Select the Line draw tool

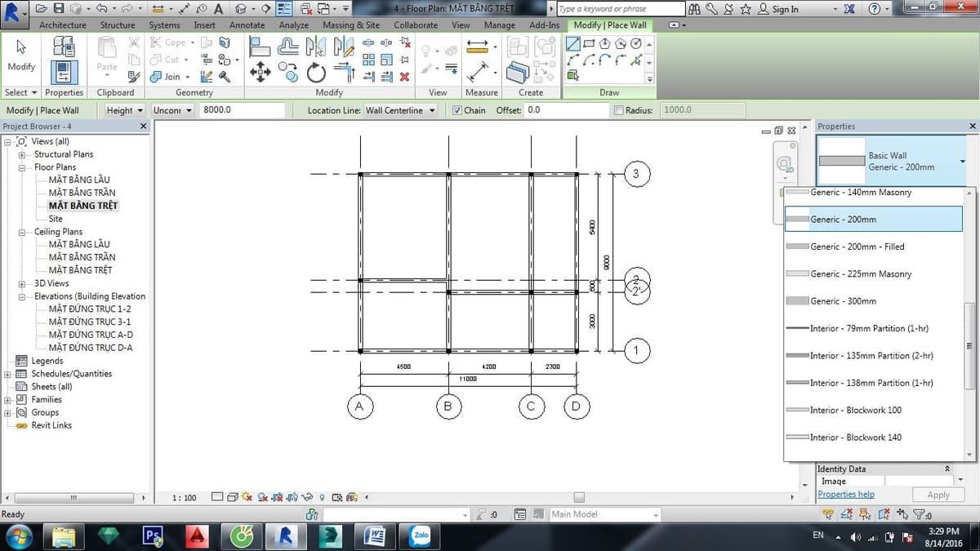573,44
